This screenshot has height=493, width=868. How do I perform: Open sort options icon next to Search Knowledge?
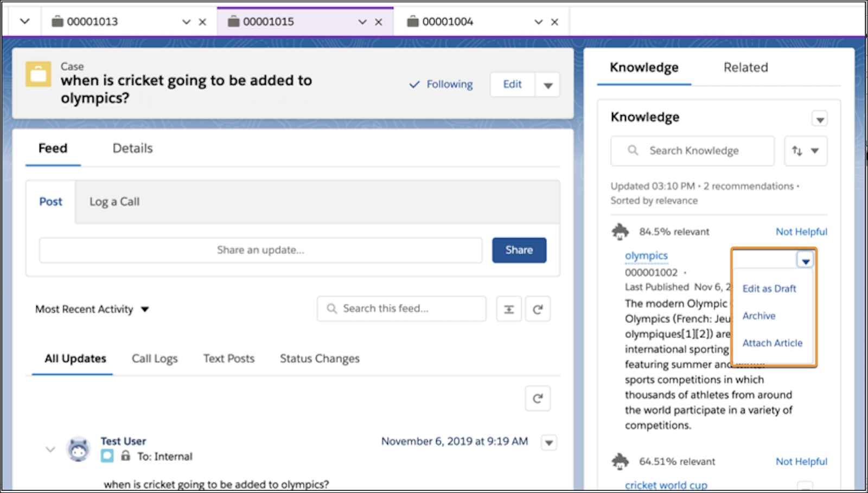[806, 151]
